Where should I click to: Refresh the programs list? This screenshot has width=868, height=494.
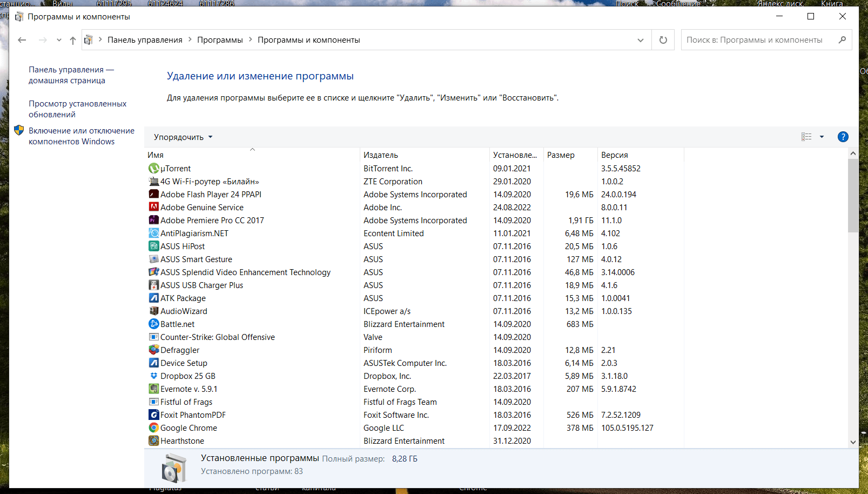[663, 40]
